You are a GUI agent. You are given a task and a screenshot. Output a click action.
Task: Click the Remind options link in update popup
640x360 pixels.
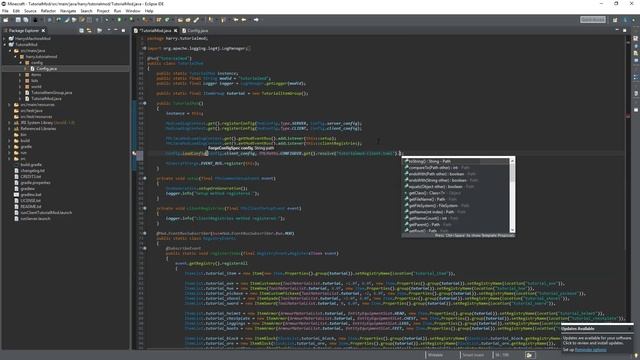591,350
